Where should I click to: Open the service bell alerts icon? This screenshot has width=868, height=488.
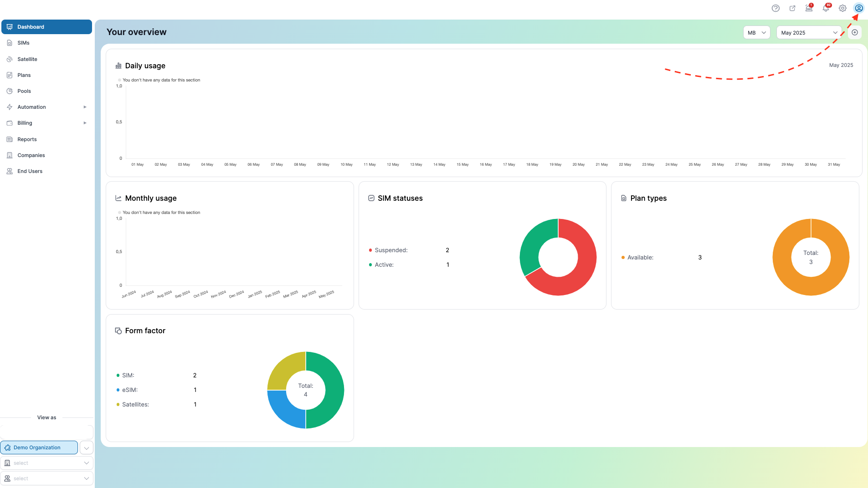(x=809, y=8)
